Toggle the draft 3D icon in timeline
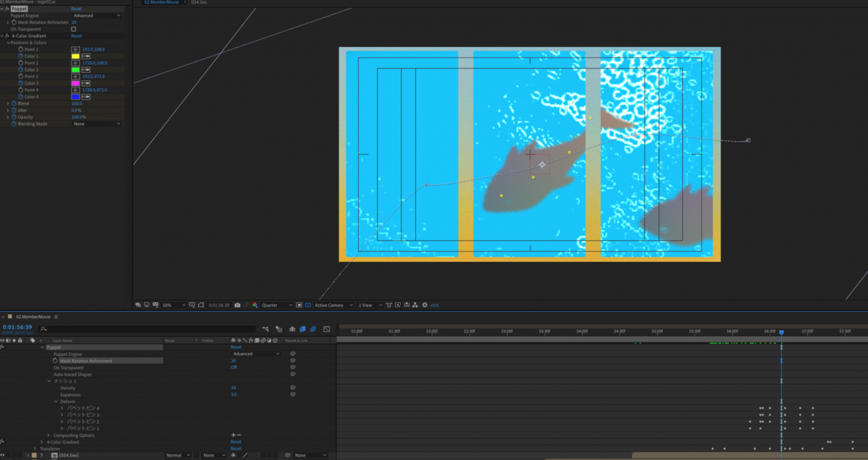The width and height of the screenshot is (868, 460). 278,329
